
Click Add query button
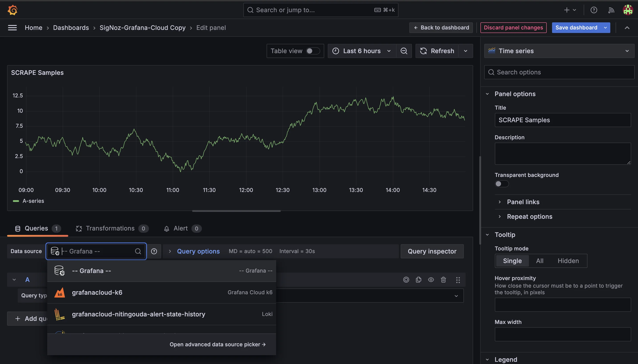click(27, 319)
